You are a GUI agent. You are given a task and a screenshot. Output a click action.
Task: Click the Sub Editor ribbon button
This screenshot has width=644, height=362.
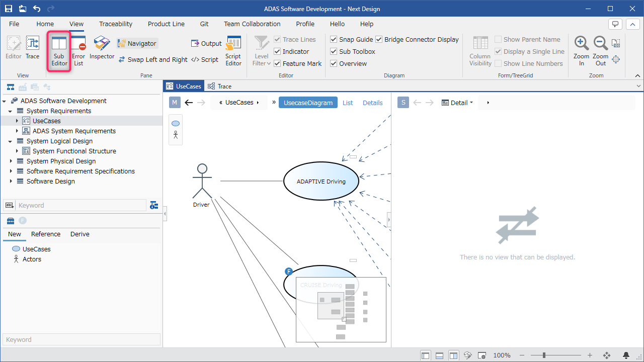(x=59, y=51)
